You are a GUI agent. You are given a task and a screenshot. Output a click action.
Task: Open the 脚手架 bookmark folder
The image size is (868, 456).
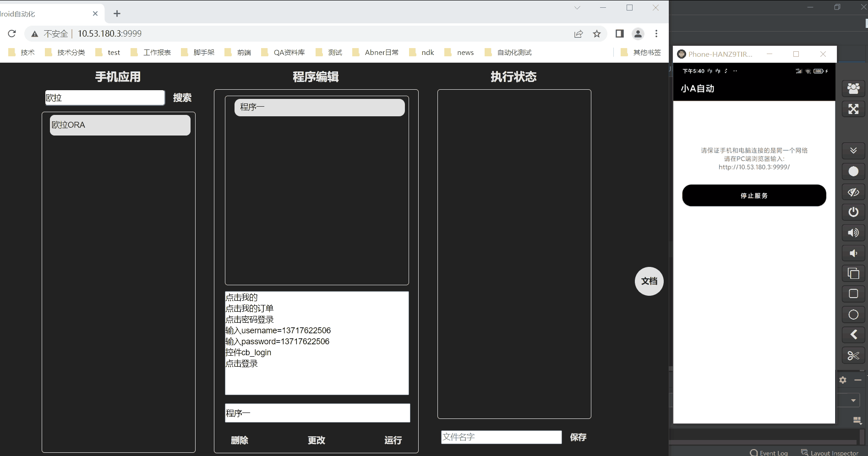coord(198,53)
